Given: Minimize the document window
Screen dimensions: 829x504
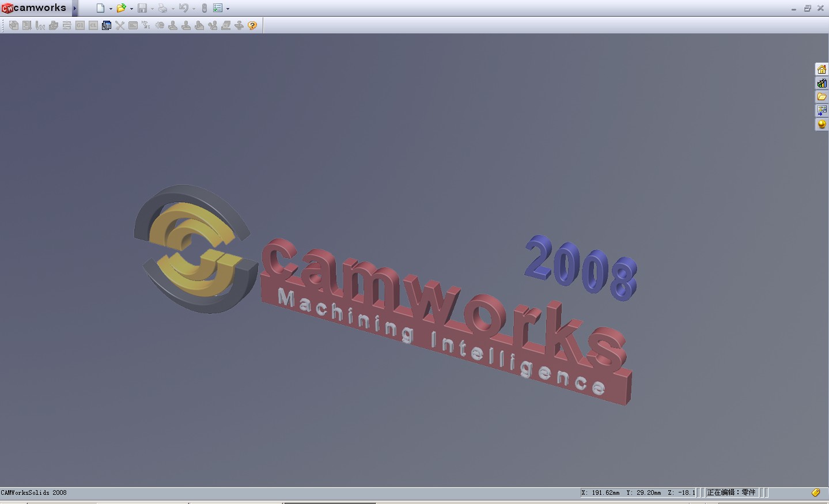Looking at the screenshot, I should (794, 8).
